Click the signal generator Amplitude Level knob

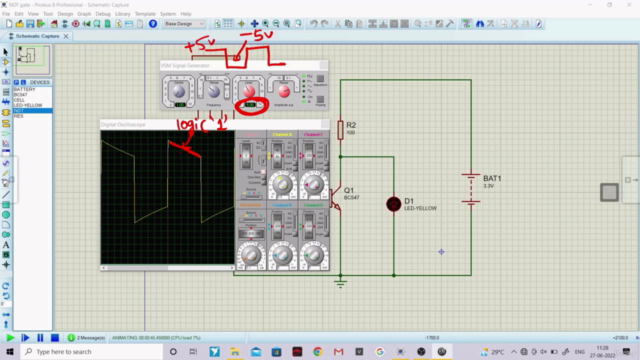tap(249, 91)
